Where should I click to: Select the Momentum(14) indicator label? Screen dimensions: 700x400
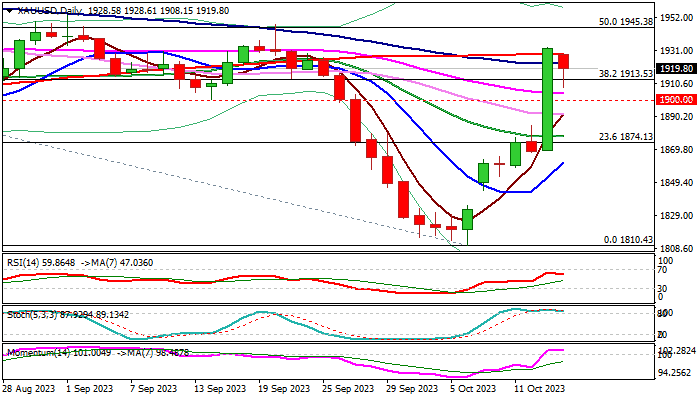point(40,352)
